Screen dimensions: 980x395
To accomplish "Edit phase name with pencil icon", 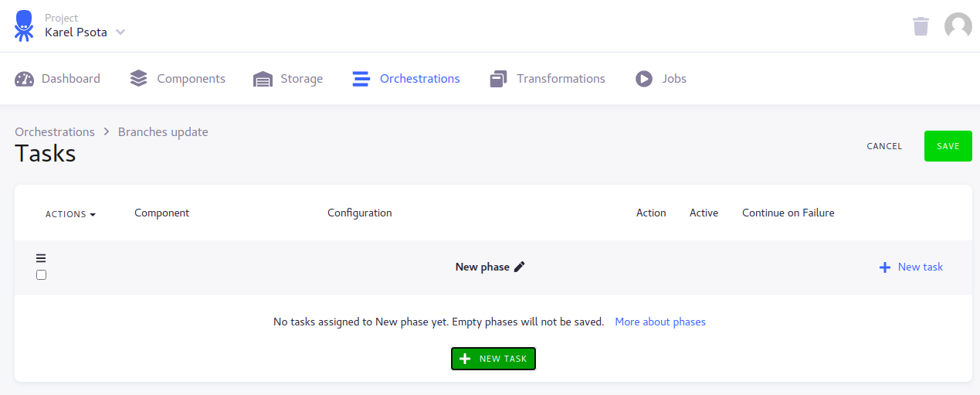I will 520,267.
